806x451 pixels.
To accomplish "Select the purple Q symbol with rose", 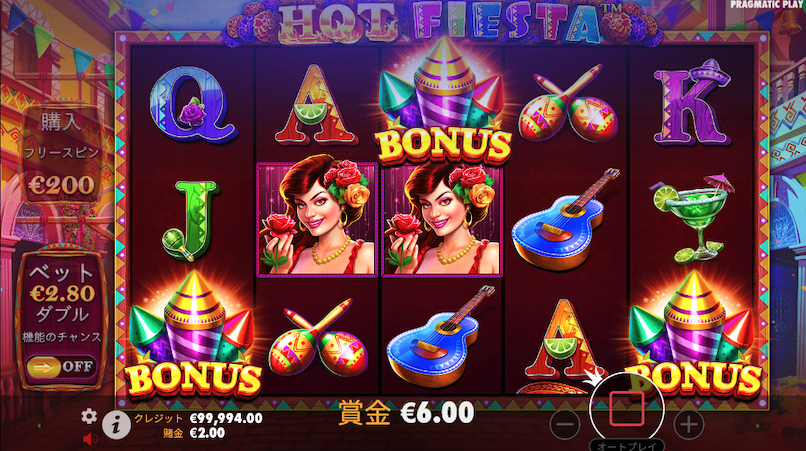I will 193,106.
